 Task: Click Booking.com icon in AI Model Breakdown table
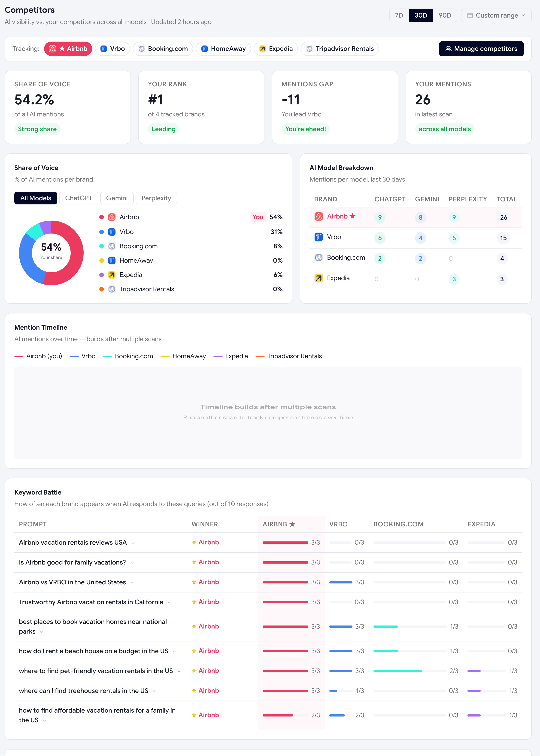pos(319,258)
